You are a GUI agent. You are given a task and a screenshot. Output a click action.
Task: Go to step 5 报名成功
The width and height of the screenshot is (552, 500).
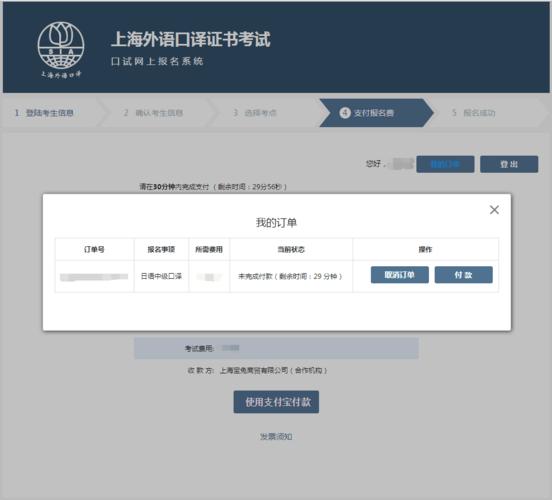(x=474, y=113)
